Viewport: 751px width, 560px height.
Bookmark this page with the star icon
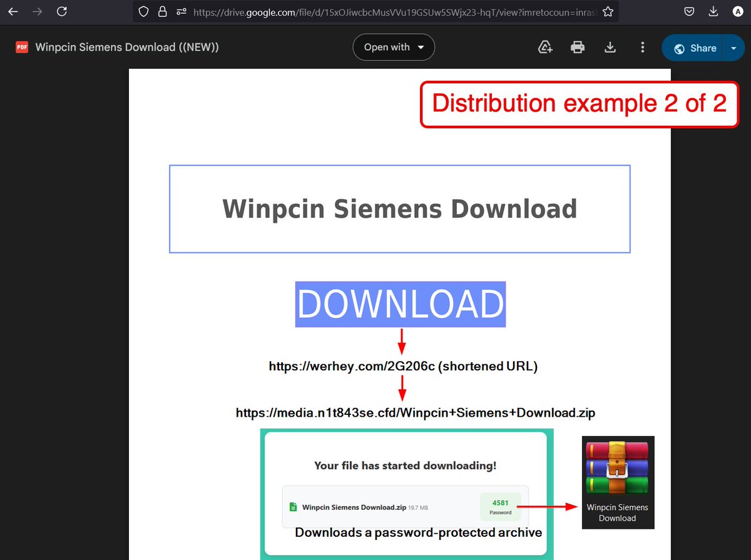coord(608,11)
